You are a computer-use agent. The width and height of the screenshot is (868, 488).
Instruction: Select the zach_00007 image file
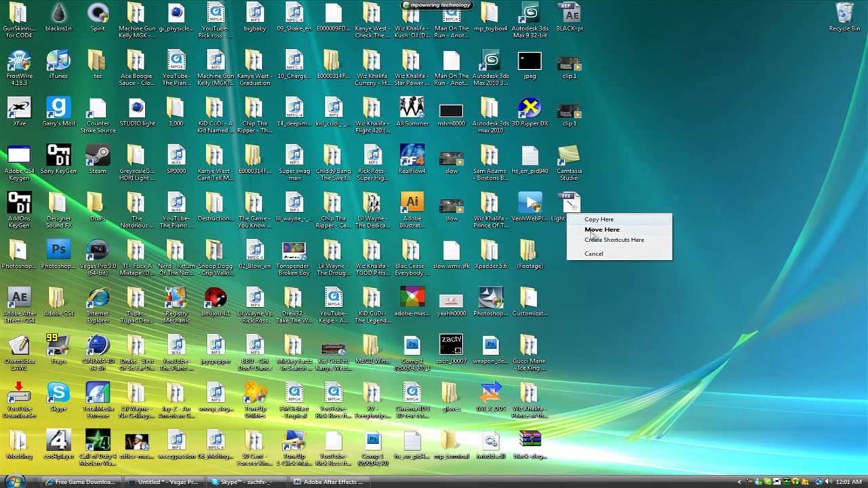click(x=451, y=350)
